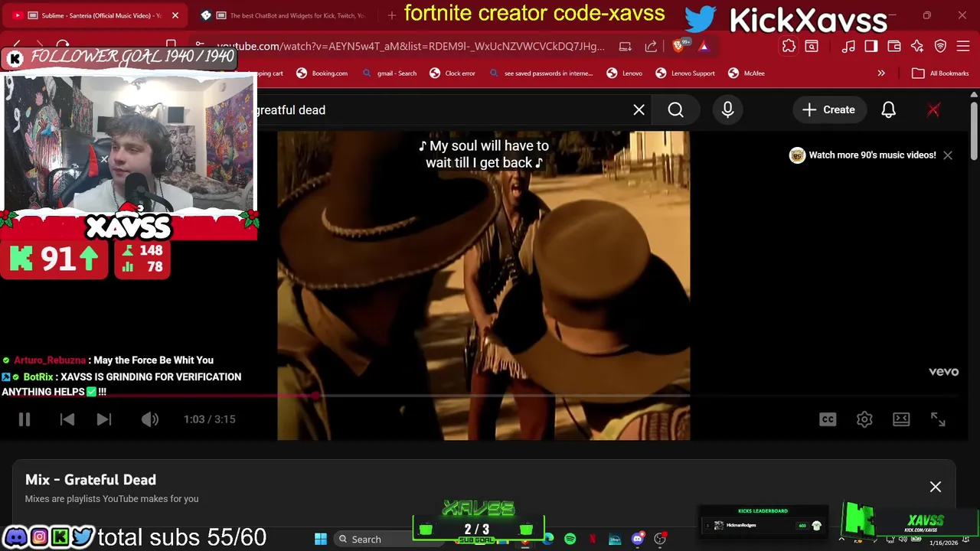Screen dimensions: 980x551
Task: Open the tab search icon
Action: click(812, 47)
